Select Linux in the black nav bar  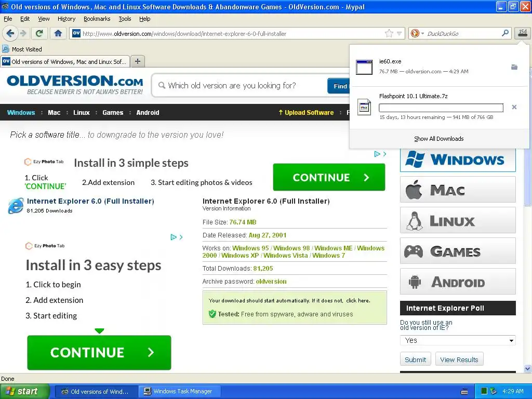(82, 112)
